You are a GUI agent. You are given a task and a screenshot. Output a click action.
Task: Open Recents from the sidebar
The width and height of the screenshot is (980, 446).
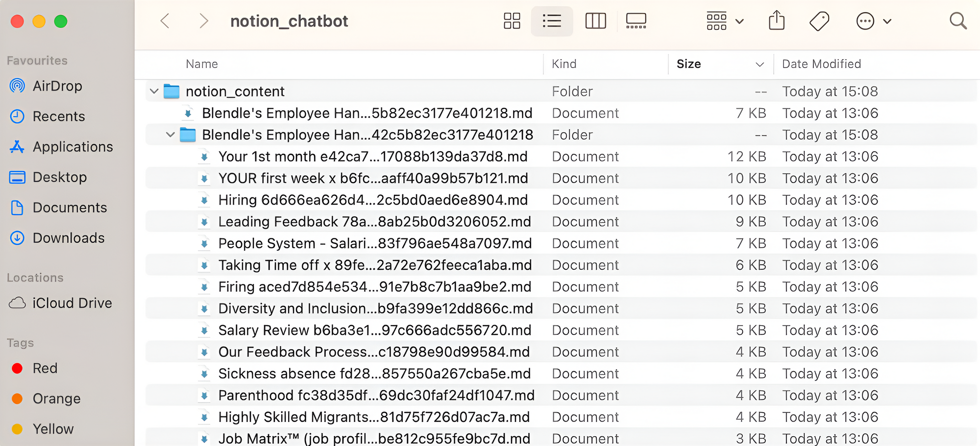click(x=59, y=116)
